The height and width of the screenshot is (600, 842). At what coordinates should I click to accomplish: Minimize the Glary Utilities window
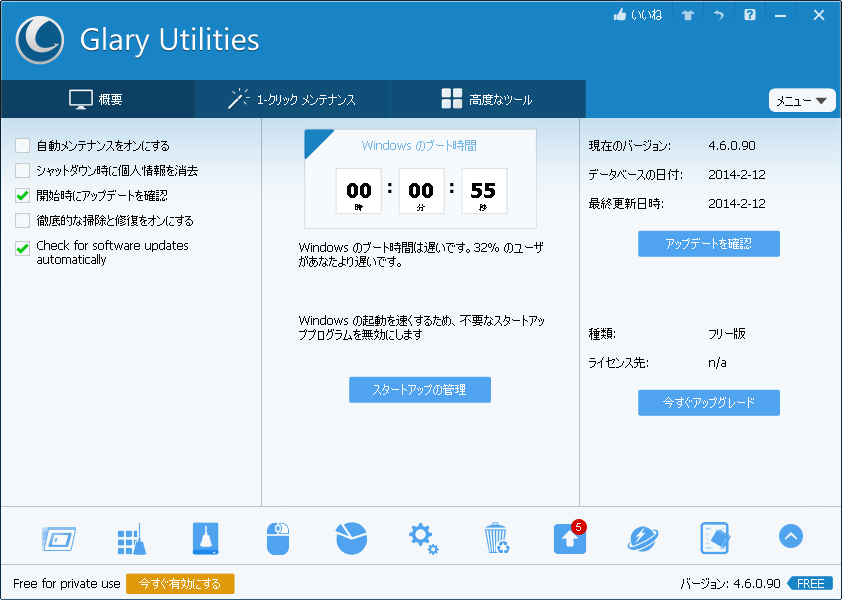tap(780, 16)
